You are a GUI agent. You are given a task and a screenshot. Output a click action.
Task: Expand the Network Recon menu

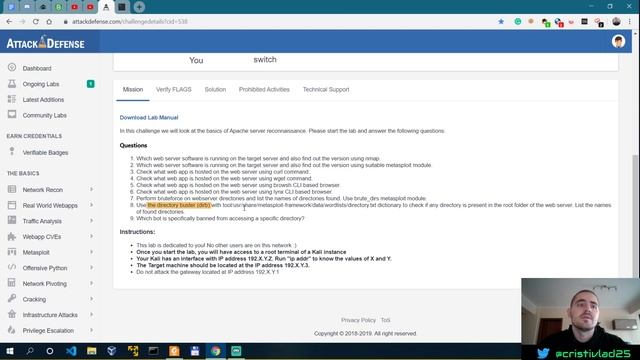pyautogui.click(x=91, y=189)
